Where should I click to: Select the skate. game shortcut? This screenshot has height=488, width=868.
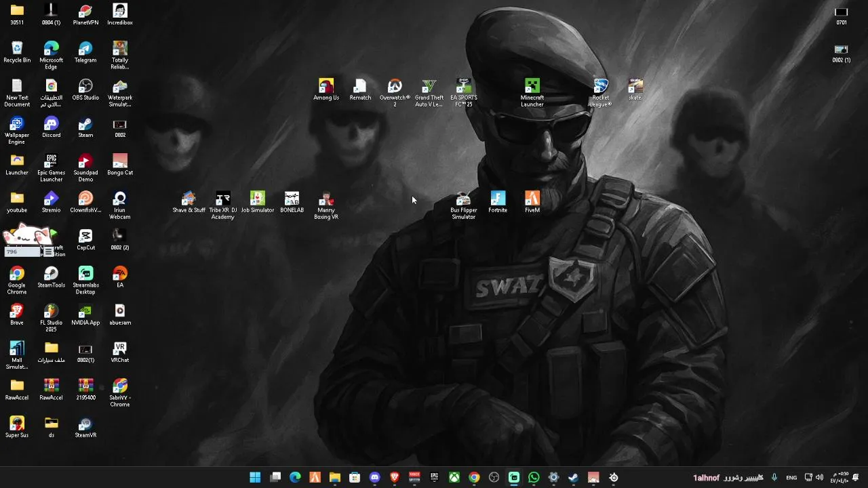[635, 89]
